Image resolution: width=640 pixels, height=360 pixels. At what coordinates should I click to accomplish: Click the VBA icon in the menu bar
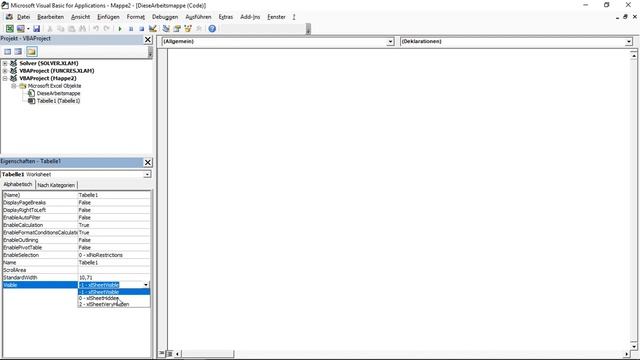(9, 17)
